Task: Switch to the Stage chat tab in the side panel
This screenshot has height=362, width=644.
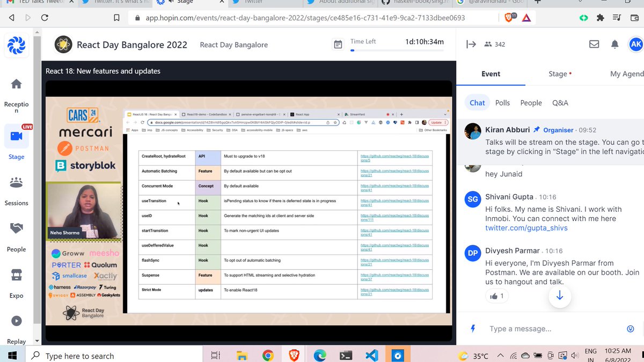Action: pos(560,74)
